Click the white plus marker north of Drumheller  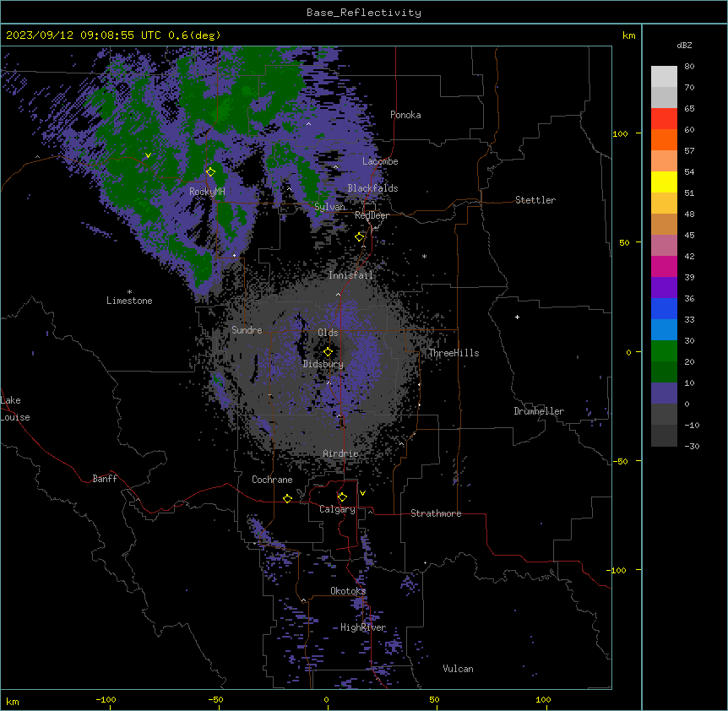pos(517,317)
